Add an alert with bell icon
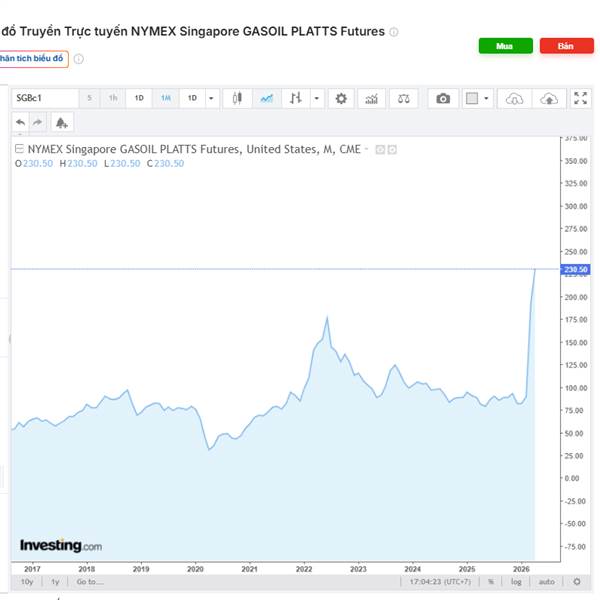Viewport: 600px width, 600px height. [62, 123]
